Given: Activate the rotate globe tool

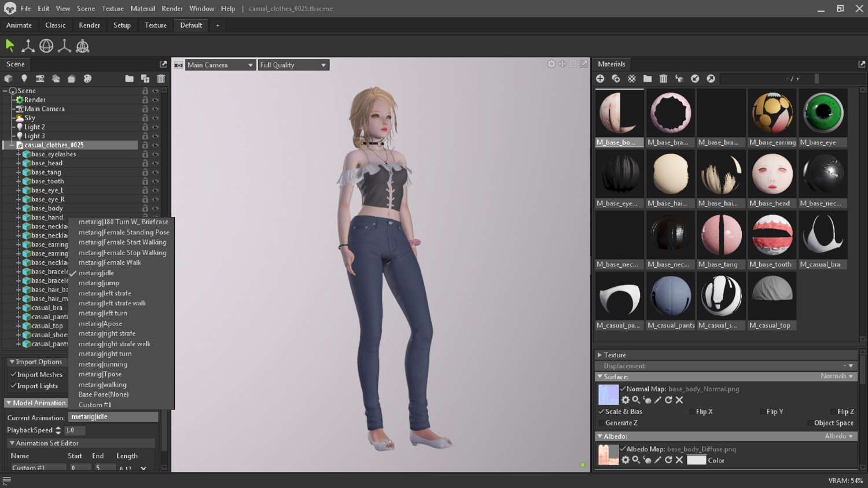Looking at the screenshot, I should [x=46, y=46].
